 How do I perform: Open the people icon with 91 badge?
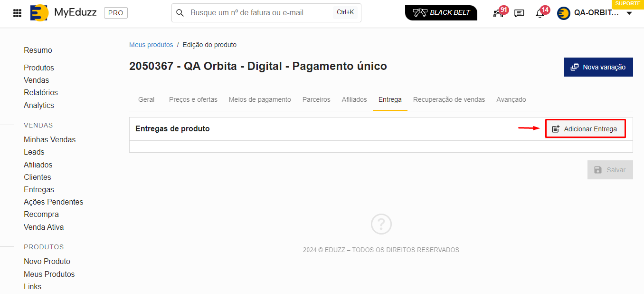click(498, 13)
